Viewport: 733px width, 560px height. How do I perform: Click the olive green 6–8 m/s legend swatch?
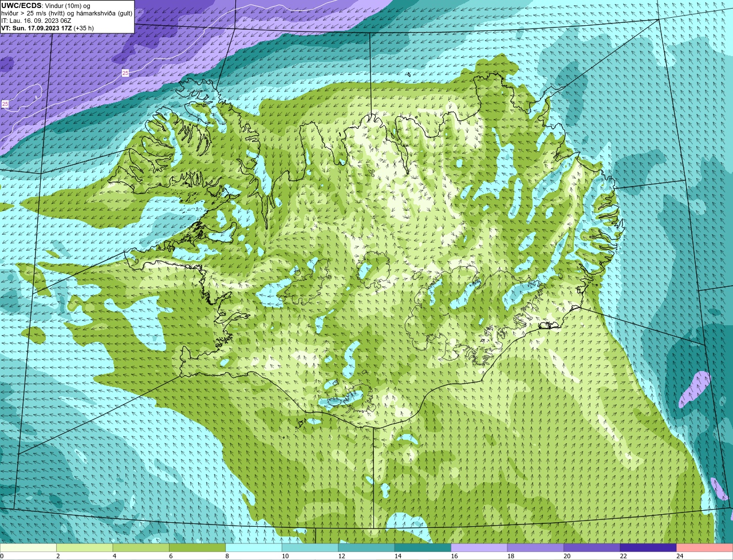198,547
